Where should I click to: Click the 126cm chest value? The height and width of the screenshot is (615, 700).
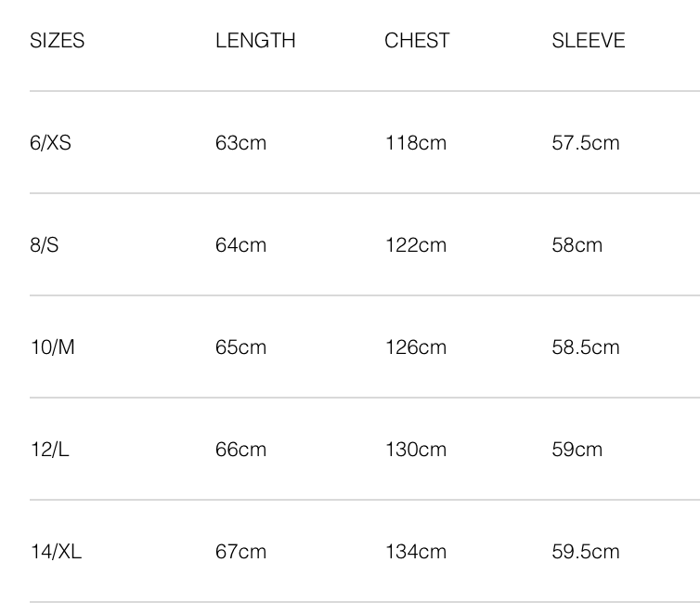point(416,347)
